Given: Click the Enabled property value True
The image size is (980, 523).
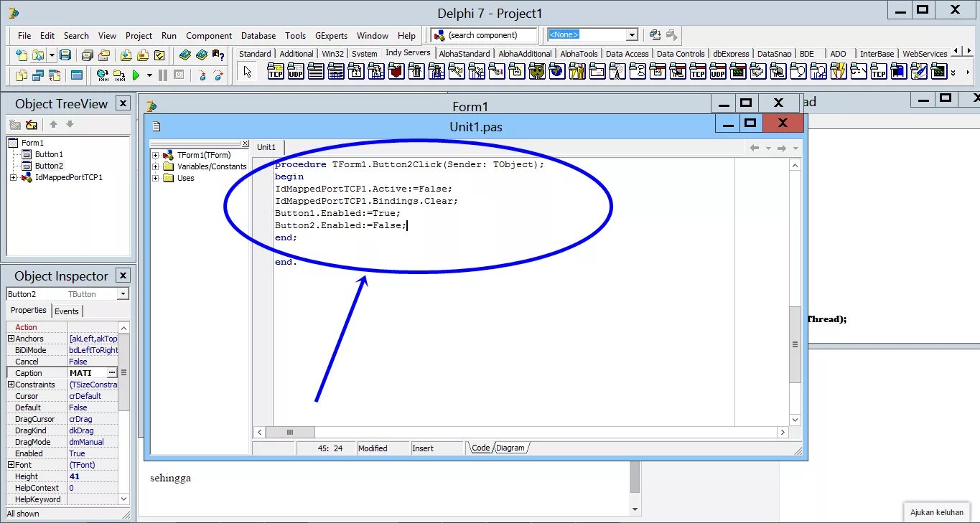Looking at the screenshot, I should coord(77,453).
